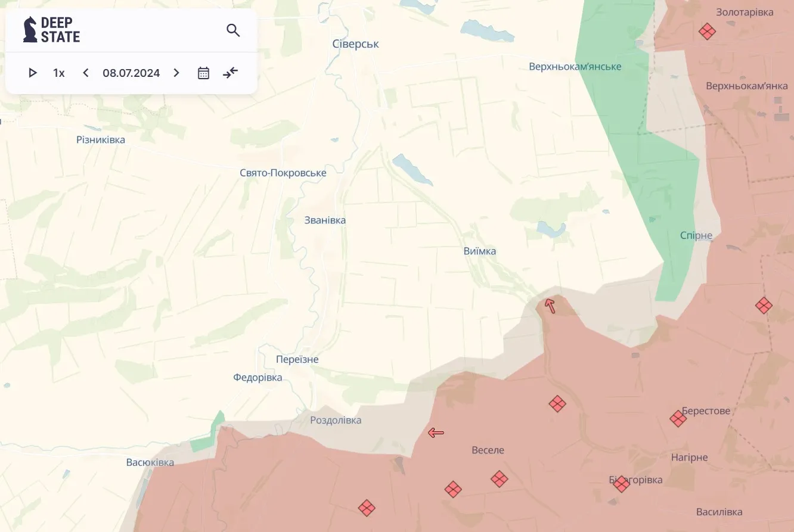This screenshot has width=794, height=532.
Task: Advance to the next date arrow
Action: (176, 73)
